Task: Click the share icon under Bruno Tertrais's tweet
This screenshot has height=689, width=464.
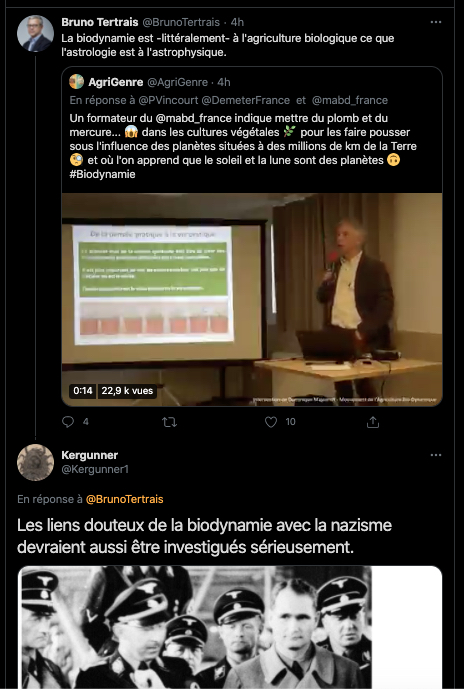Action: 373,422
